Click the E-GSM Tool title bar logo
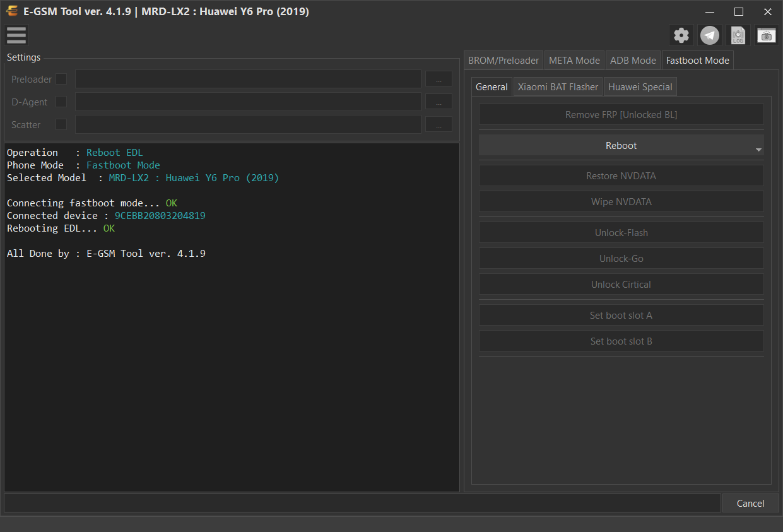The height and width of the screenshot is (532, 783). click(x=12, y=11)
